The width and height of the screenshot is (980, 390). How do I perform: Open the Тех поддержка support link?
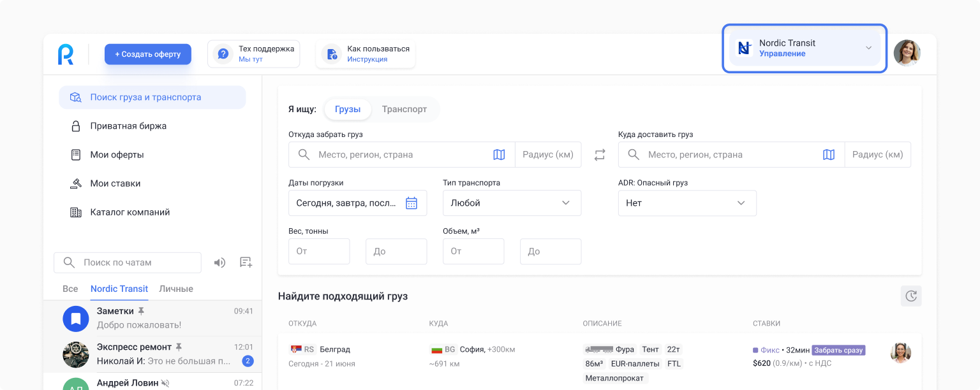click(x=254, y=54)
